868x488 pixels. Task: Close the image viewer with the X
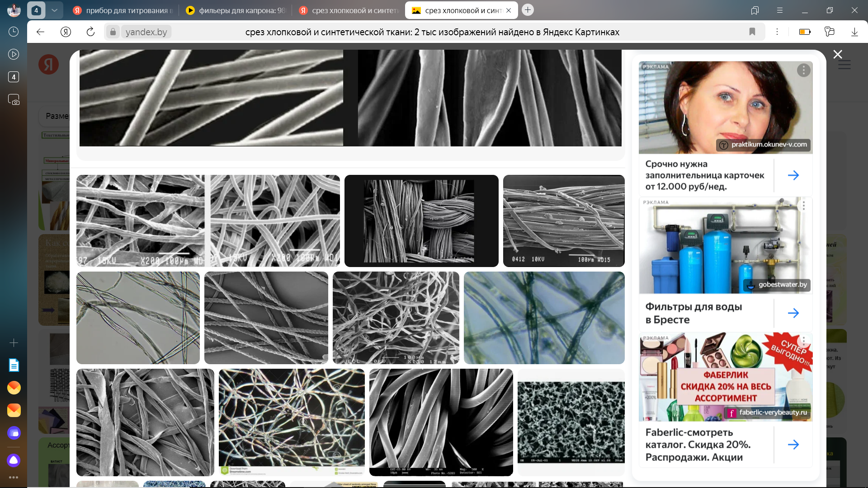[838, 54]
